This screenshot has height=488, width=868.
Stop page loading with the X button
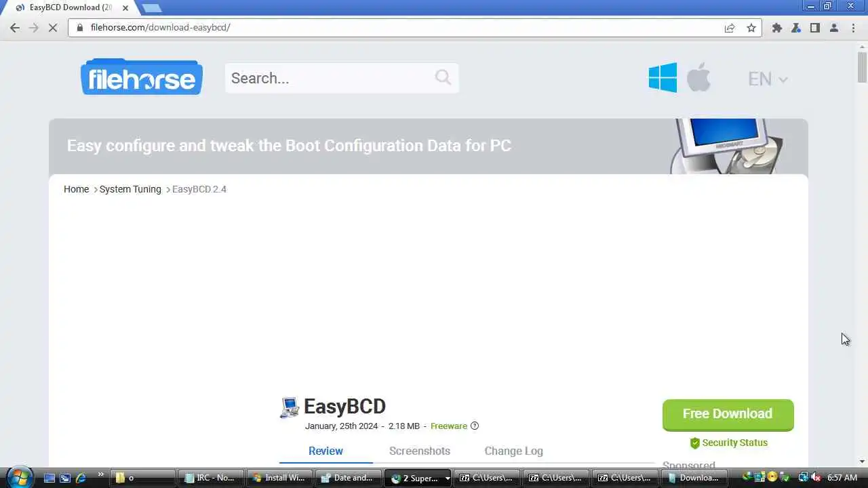pos(54,28)
